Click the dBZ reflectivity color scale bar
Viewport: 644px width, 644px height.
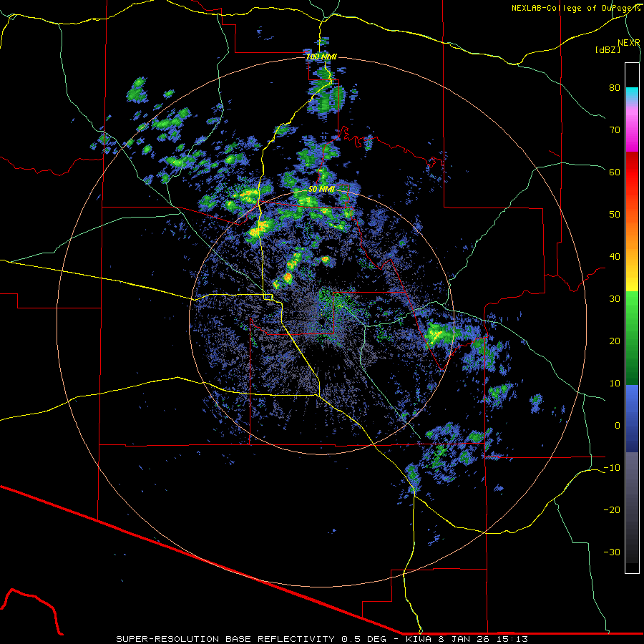tap(632, 318)
